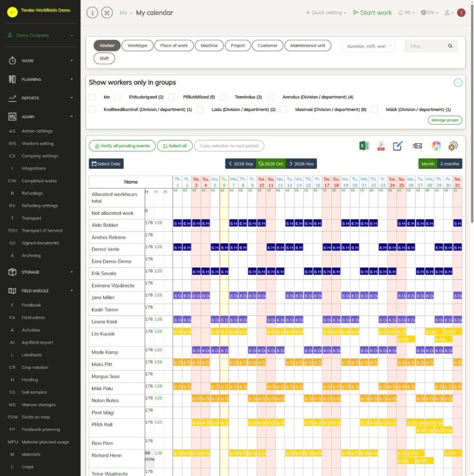Open Fieldbook in sidebar
The image size is (474, 476).
pyautogui.click(x=31, y=305)
